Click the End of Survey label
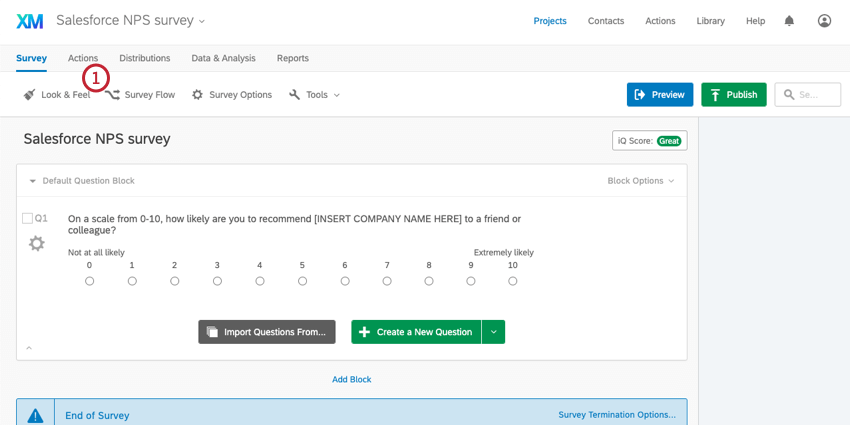 click(x=98, y=416)
